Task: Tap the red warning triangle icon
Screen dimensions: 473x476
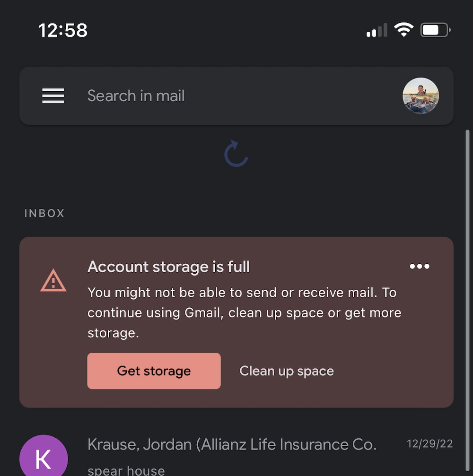Action: (53, 280)
